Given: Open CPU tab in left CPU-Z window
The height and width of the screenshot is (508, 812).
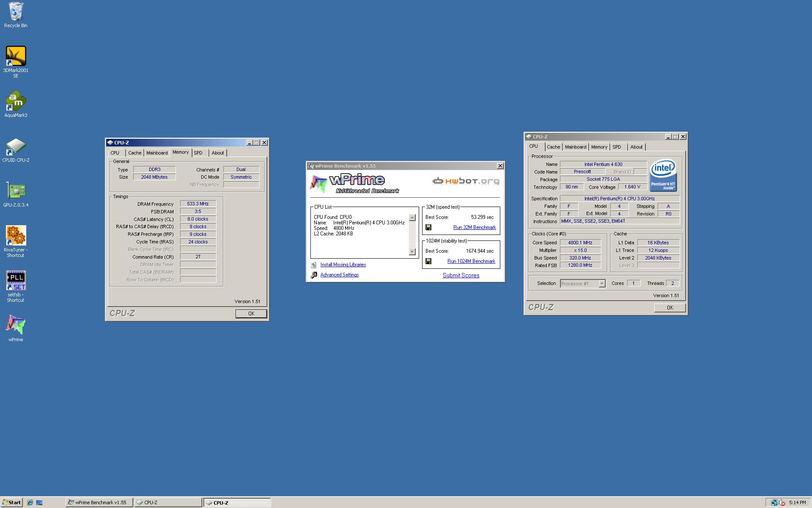Looking at the screenshot, I should [115, 153].
